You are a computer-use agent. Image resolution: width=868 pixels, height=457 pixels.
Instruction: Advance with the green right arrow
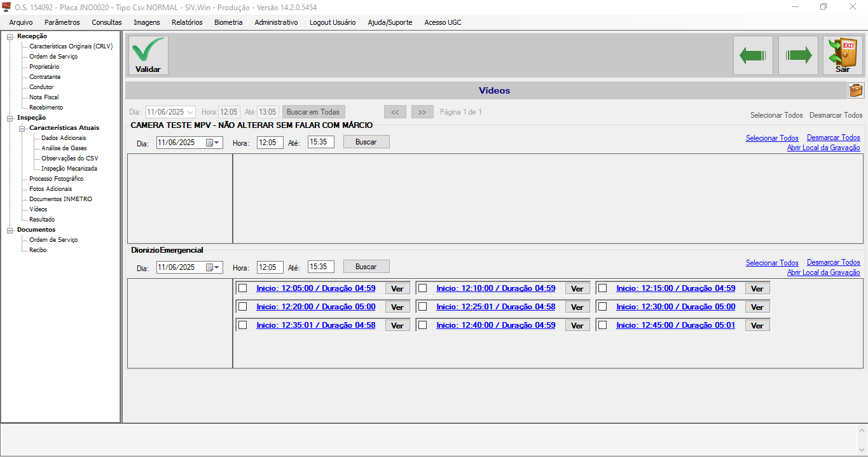click(799, 55)
